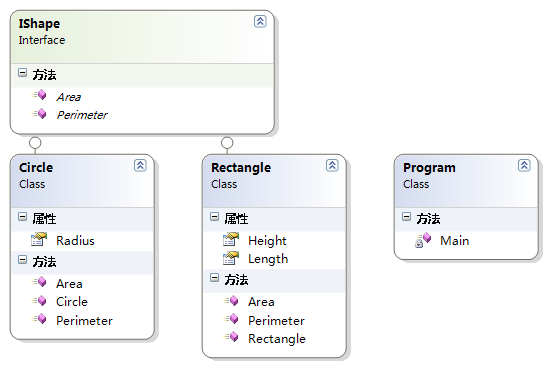Click the Height property icon in Rectangle
The image size is (547, 366).
pos(231,239)
